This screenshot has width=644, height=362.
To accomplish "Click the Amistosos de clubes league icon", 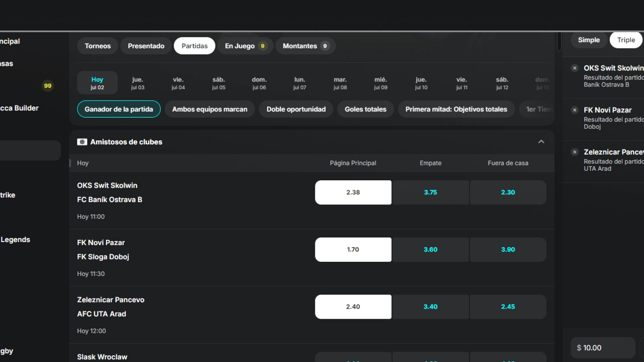I will point(82,142).
